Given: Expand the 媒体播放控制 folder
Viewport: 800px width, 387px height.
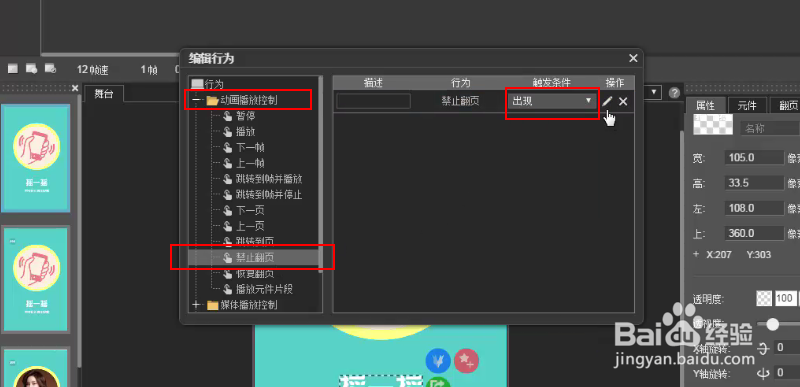Looking at the screenshot, I should [197, 305].
